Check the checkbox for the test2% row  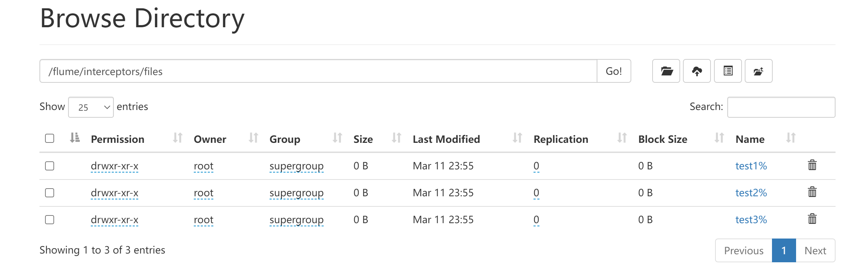pos(50,193)
